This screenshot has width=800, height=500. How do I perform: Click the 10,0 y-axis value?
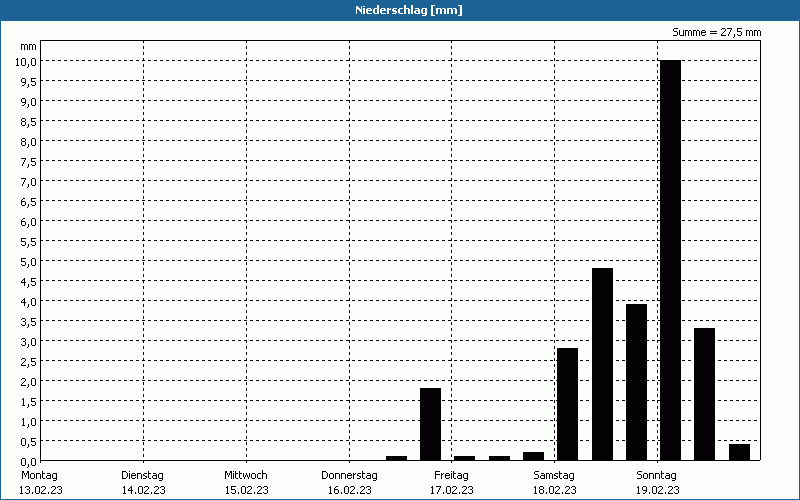(27, 61)
